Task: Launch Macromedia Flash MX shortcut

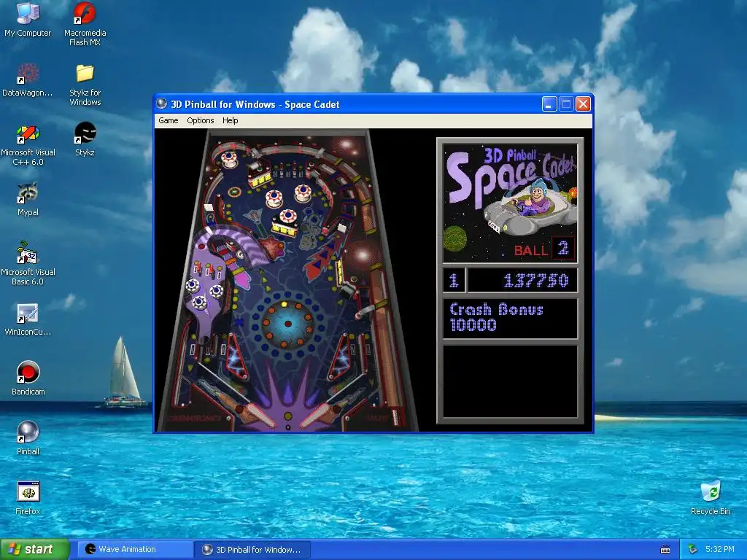Action: click(85, 24)
